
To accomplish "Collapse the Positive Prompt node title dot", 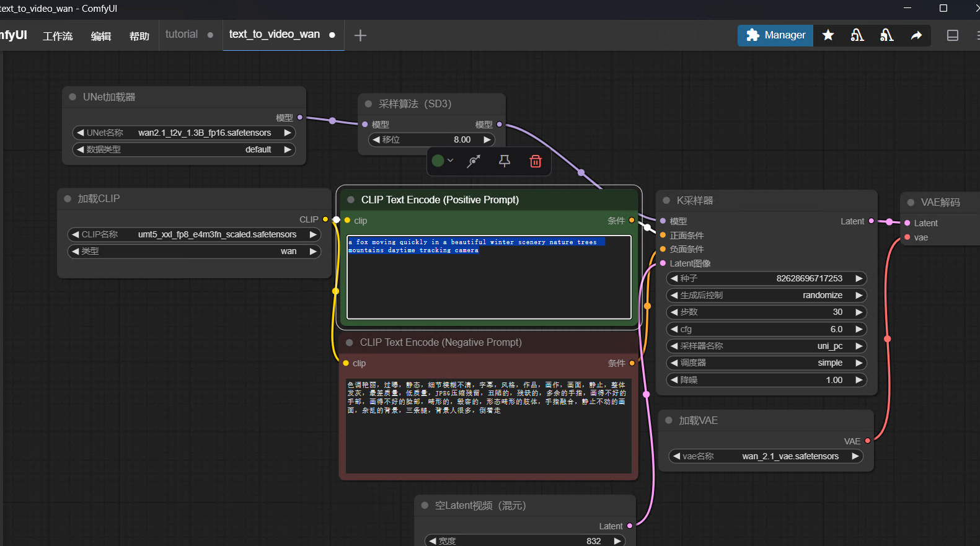I will pyautogui.click(x=351, y=200).
